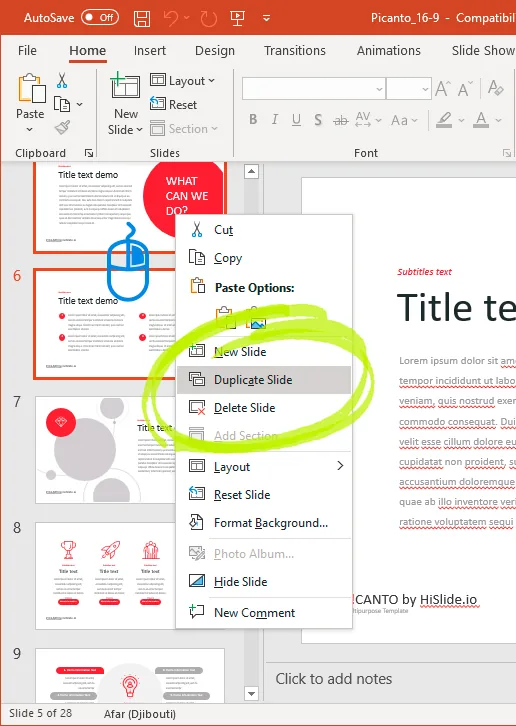The image size is (516, 726).
Task: Click the Save icon in the title bar
Action: (x=142, y=19)
